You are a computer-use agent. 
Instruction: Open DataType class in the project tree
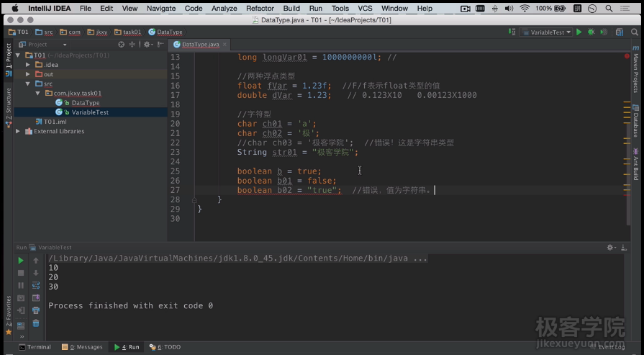pyautogui.click(x=85, y=103)
